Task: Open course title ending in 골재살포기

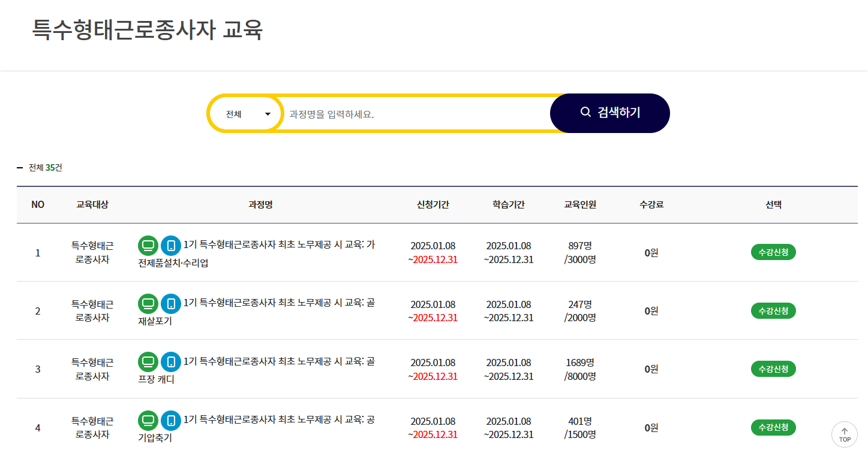Action: [x=257, y=312]
